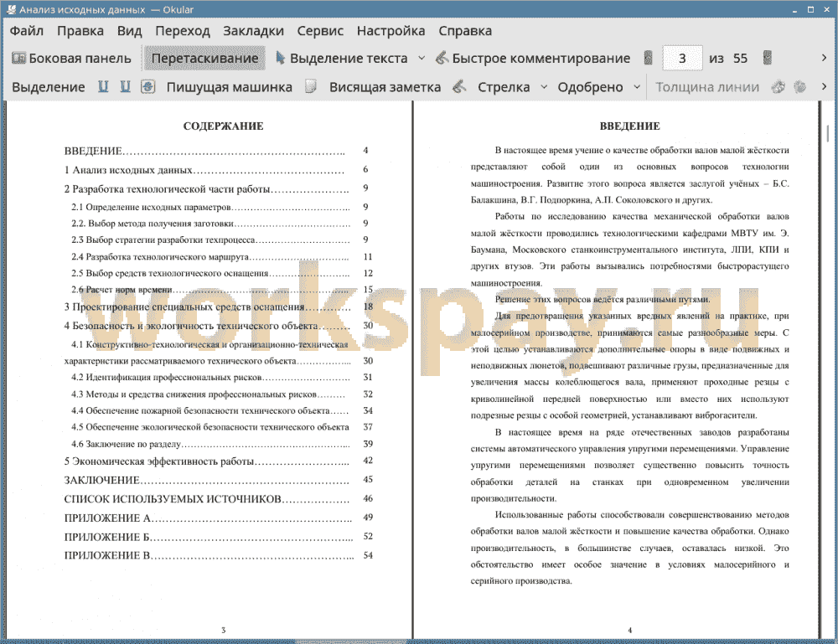Choose the first underline annotation icon
Image resolution: width=838 pixels, height=644 pixels.
[103, 87]
